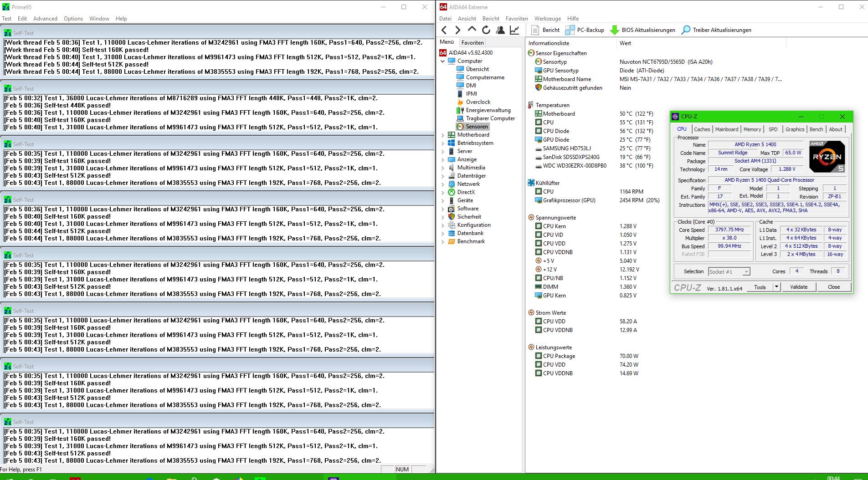The height and width of the screenshot is (480, 868).
Task: Click the NUM indicator in Prime95 status bar
Action: 402,470
